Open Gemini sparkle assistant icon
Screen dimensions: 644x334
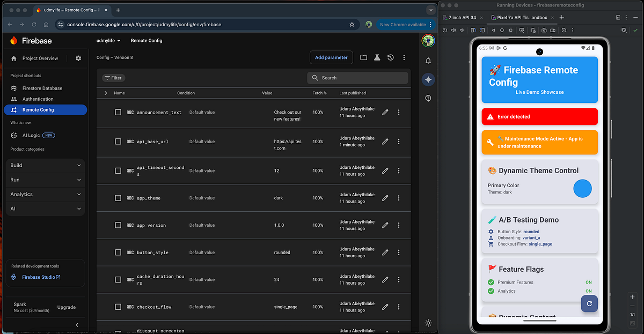pos(428,79)
